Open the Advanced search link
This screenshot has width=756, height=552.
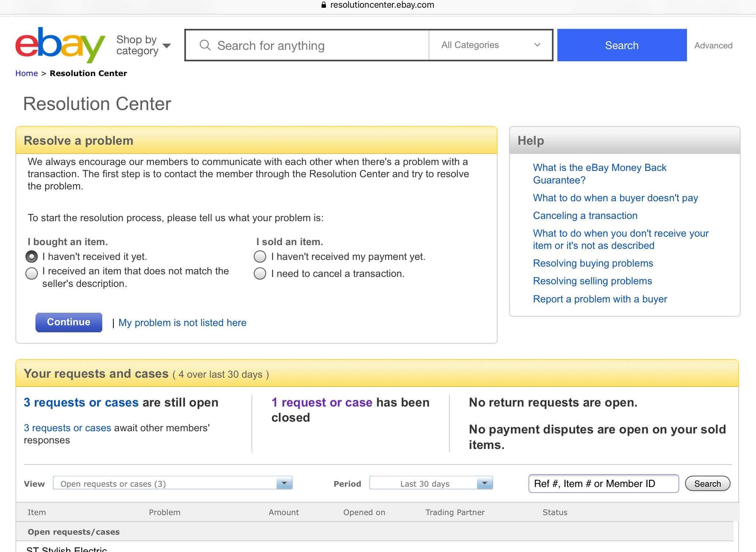(713, 45)
